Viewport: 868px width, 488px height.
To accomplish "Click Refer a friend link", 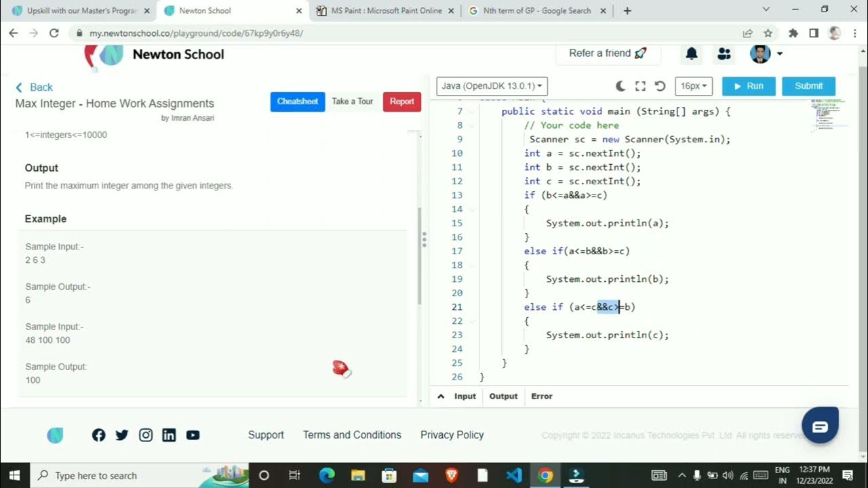I will pos(608,53).
